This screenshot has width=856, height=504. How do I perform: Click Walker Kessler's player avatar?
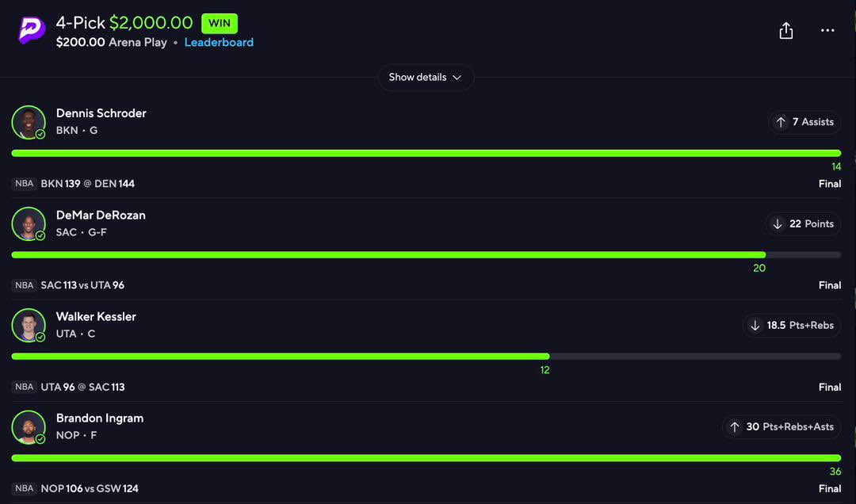click(29, 325)
